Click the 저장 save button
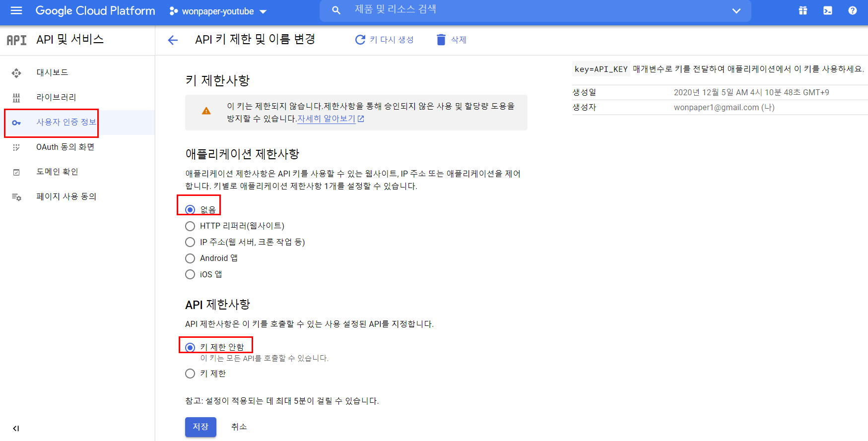Image resolution: width=868 pixels, height=441 pixels. [x=200, y=427]
